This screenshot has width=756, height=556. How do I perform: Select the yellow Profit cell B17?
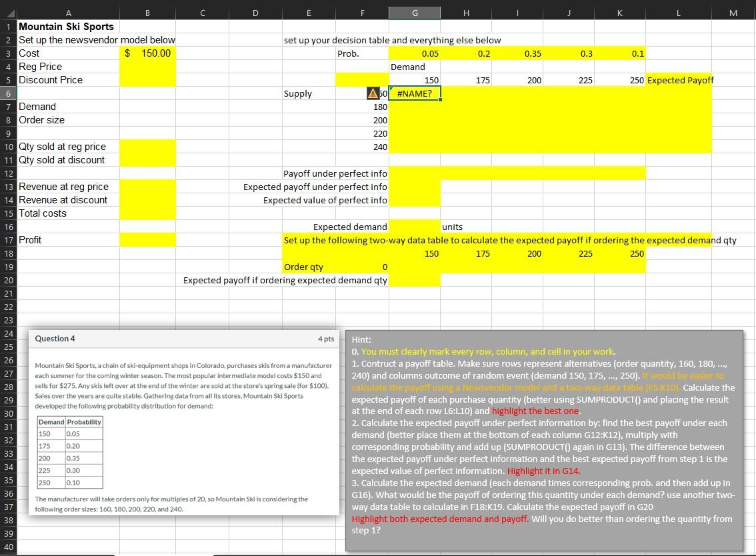(x=147, y=240)
